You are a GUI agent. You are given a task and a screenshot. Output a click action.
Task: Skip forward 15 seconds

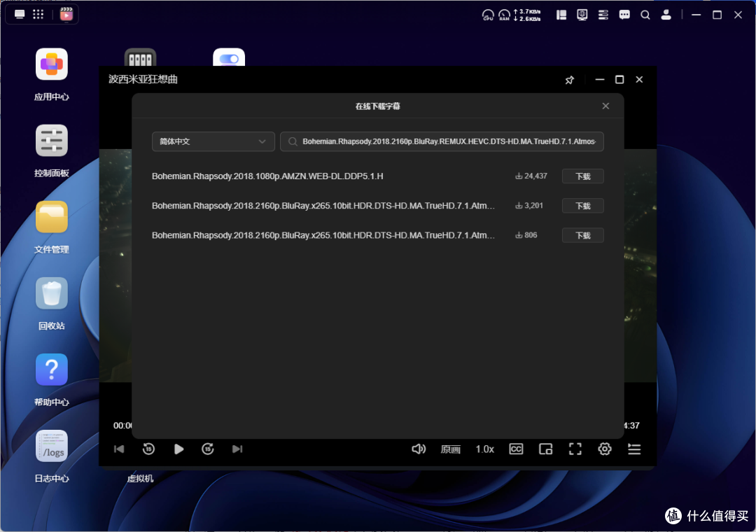(208, 449)
